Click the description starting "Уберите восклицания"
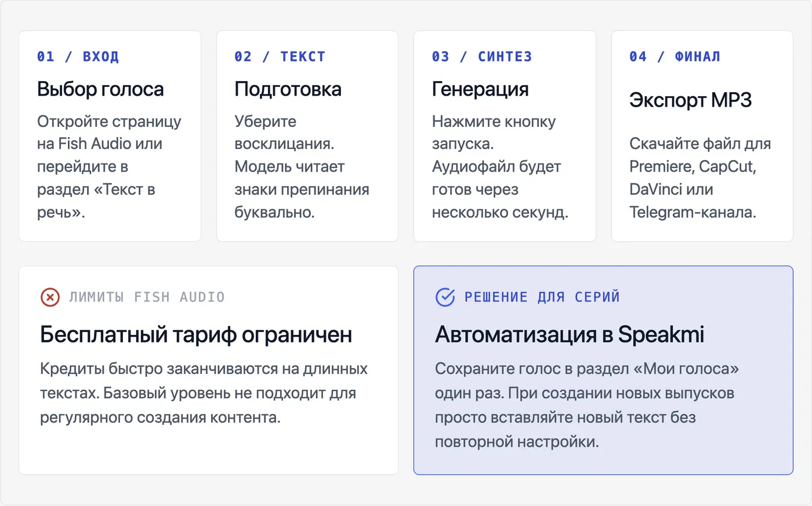Screen dimensions: 812x506 click(x=302, y=167)
